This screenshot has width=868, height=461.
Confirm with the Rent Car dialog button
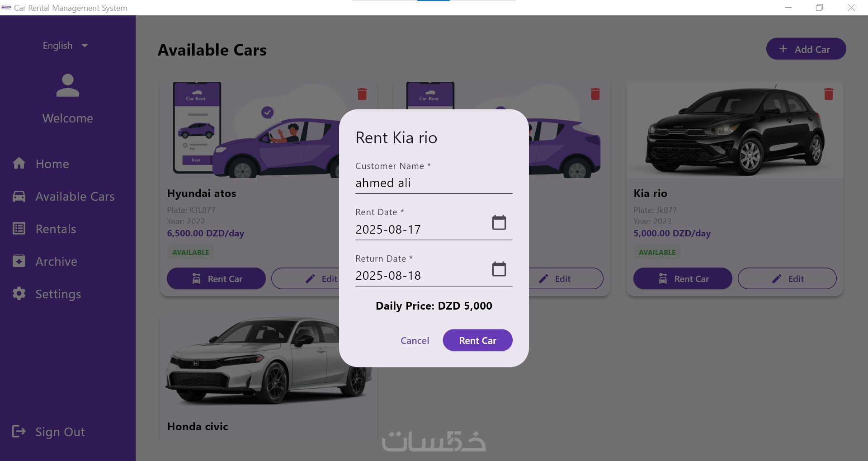(x=477, y=340)
